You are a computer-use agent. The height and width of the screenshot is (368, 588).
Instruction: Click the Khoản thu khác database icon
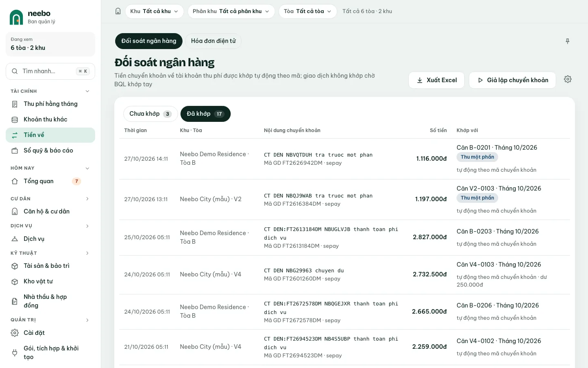point(15,120)
